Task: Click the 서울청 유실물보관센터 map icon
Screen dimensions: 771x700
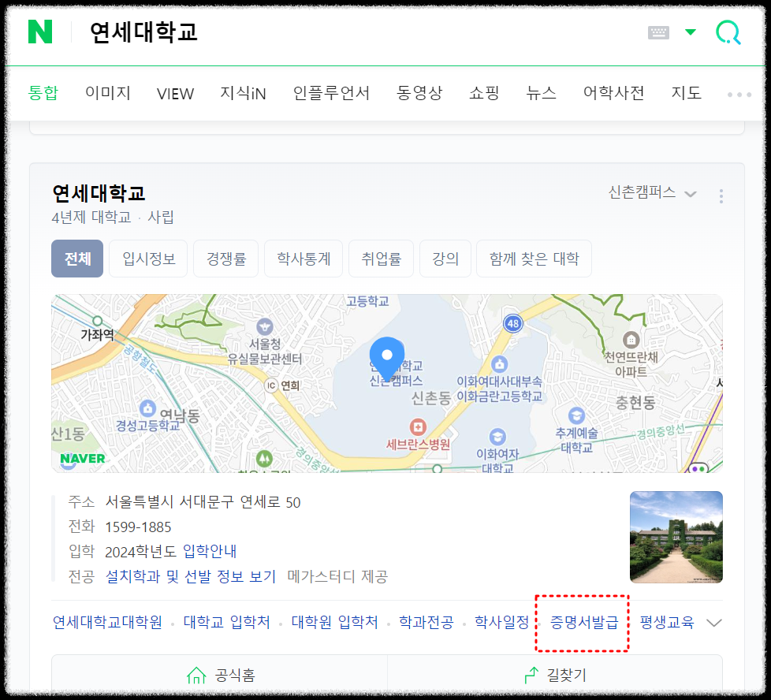Action: pyautogui.click(x=265, y=326)
